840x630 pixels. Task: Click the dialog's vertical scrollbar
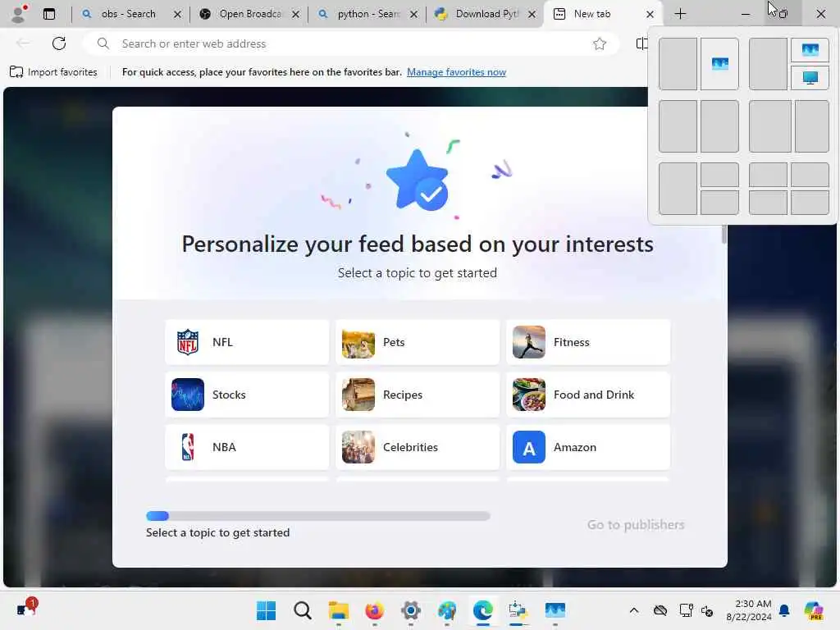click(x=724, y=234)
